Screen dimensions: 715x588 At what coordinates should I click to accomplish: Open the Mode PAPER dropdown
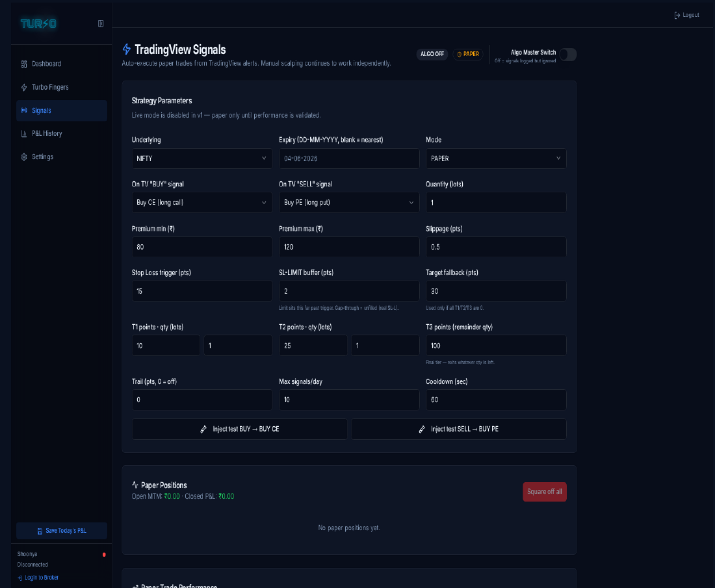pos(496,159)
